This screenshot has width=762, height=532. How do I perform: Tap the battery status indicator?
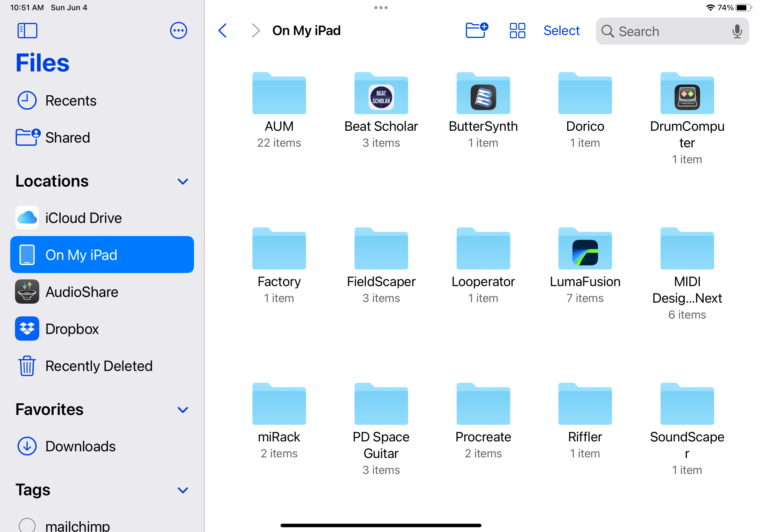[743, 8]
